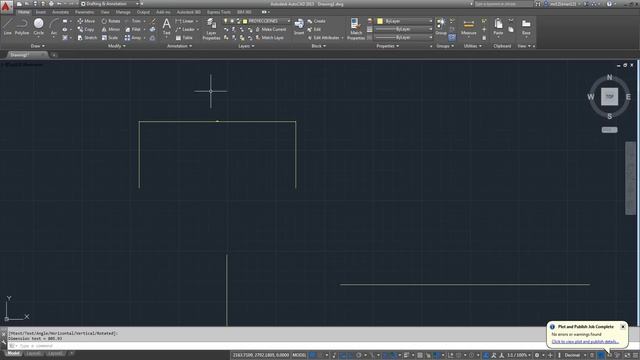The height and width of the screenshot is (360, 640).
Task: Switch to the Output tab
Action: (x=143, y=12)
